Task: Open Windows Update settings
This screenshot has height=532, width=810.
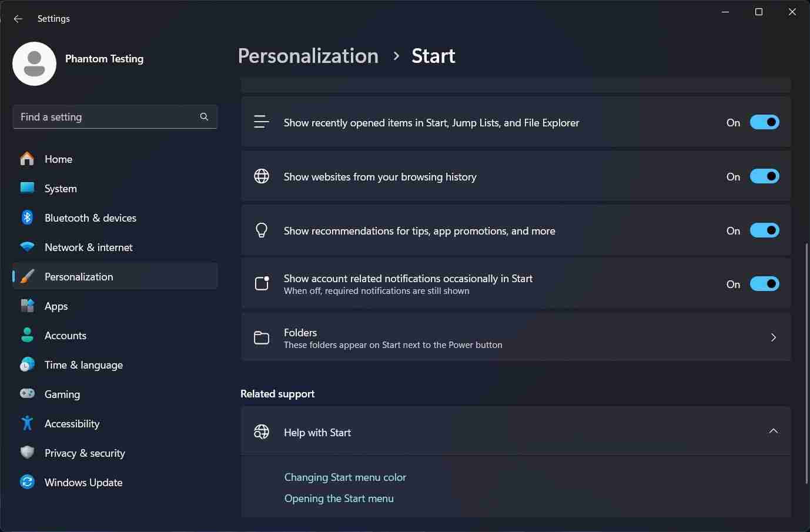Action: click(83, 482)
